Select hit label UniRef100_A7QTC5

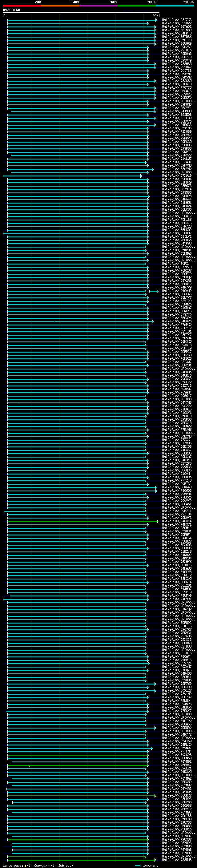pos(177,88)
